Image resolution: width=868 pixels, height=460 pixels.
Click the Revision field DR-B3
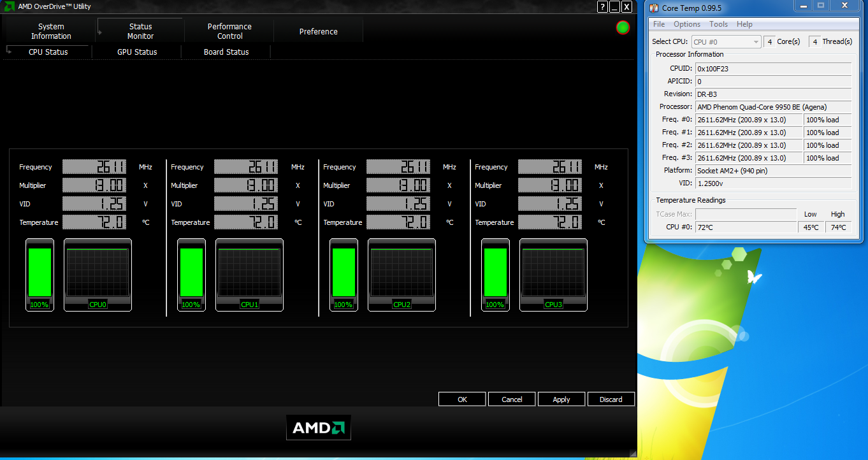click(x=773, y=94)
